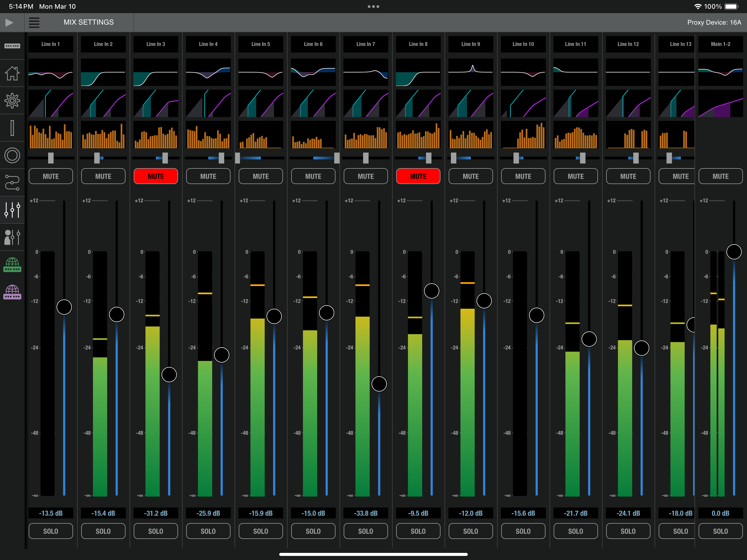Edit Line In 4 level -25.9 dB
Screen dimensions: 747x560
(208, 513)
